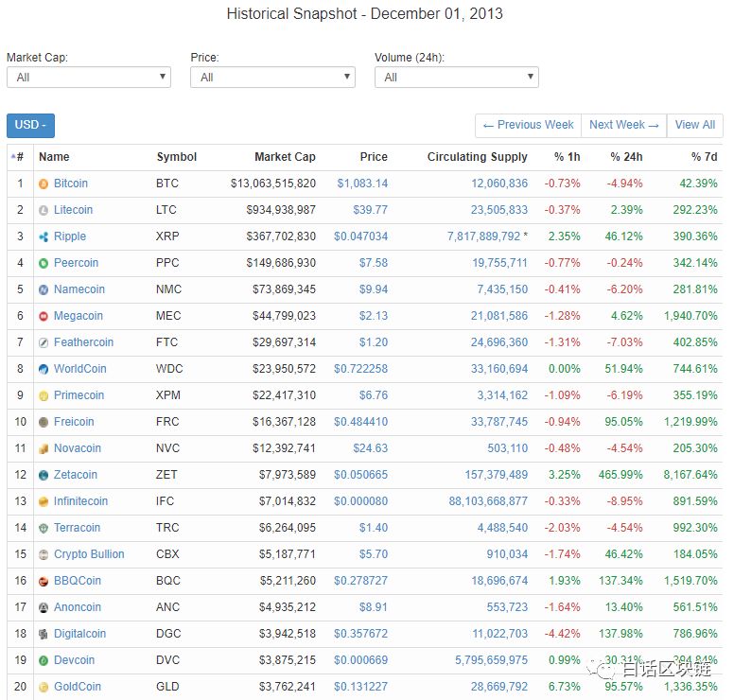Click Bitcoin price $1,083.14
Viewport: 734px width, 700px height.
[362, 184]
